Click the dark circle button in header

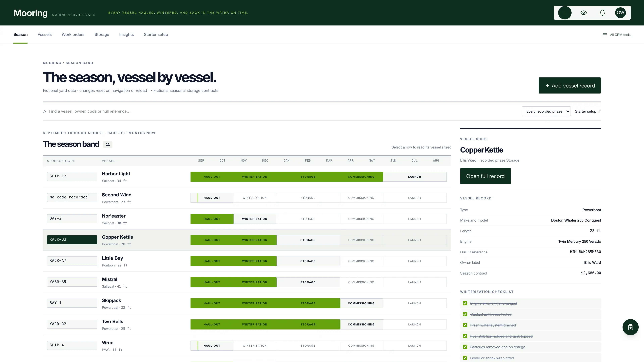[x=565, y=13]
